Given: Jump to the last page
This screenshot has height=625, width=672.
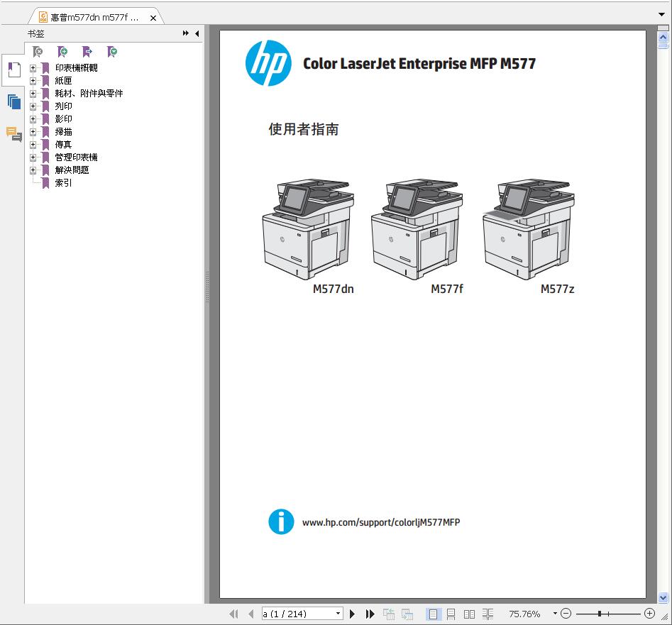Looking at the screenshot, I should [x=370, y=614].
